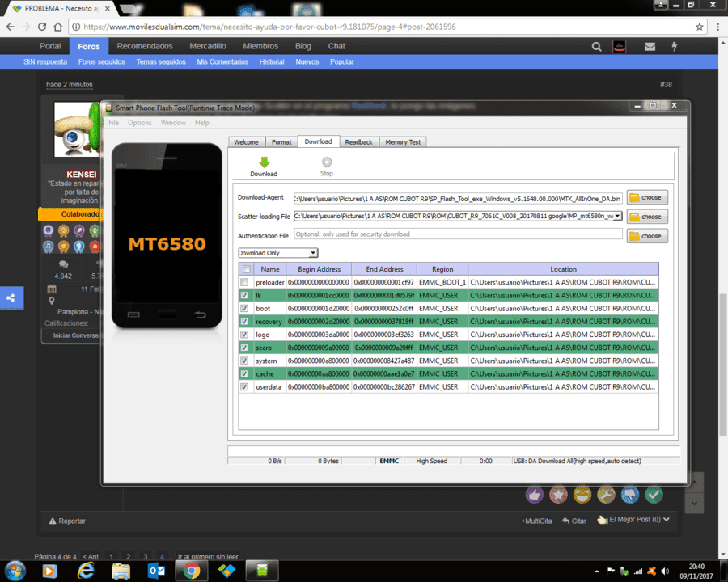Viewport: 728px width, 582px height.
Task: Open the Recomendados forum nav item
Action: [145, 46]
